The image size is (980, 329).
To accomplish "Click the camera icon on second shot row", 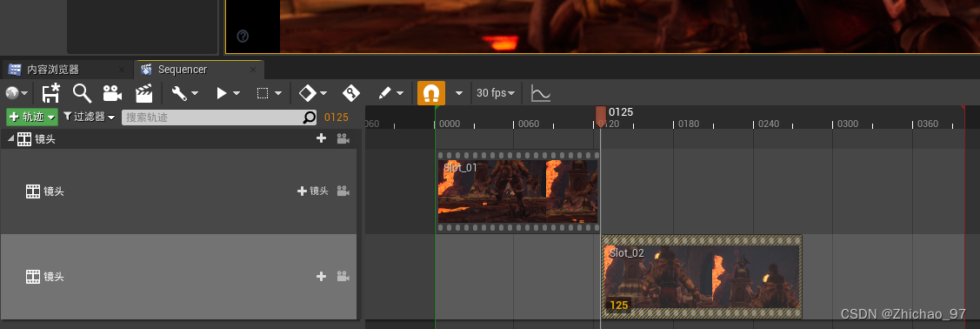I will [343, 276].
